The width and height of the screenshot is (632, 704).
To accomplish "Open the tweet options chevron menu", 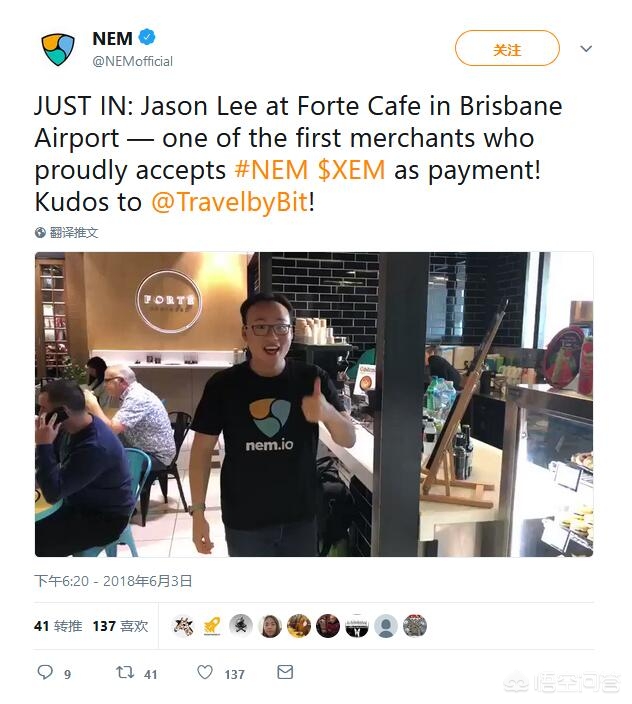I will click(586, 48).
